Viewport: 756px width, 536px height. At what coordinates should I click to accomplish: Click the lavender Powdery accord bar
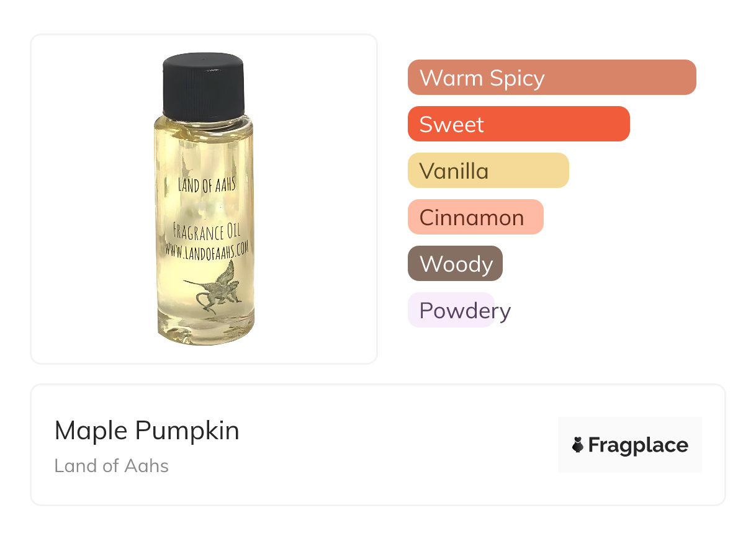(x=451, y=310)
